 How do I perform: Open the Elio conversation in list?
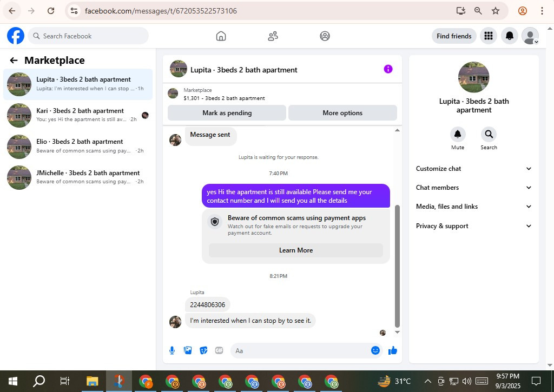click(78, 146)
